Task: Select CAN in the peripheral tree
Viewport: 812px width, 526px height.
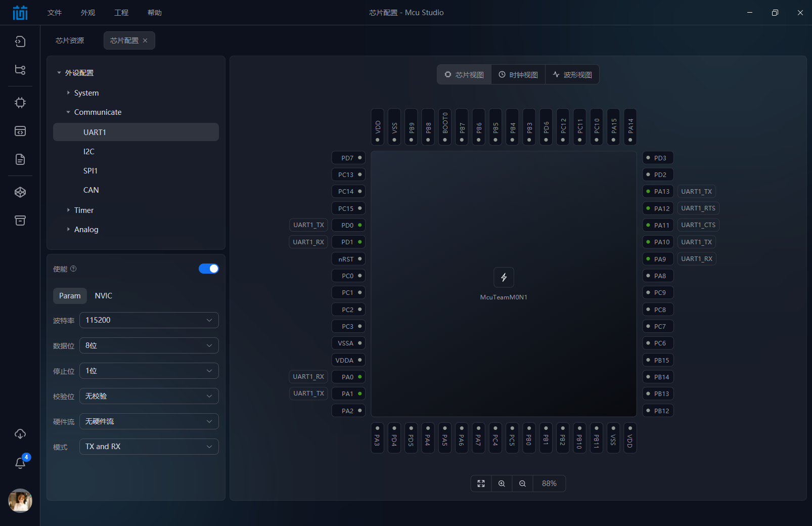Action: (x=91, y=190)
